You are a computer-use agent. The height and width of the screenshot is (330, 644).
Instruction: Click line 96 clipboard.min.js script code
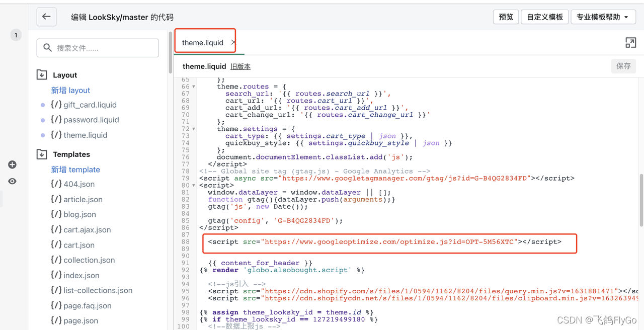pos(423,298)
